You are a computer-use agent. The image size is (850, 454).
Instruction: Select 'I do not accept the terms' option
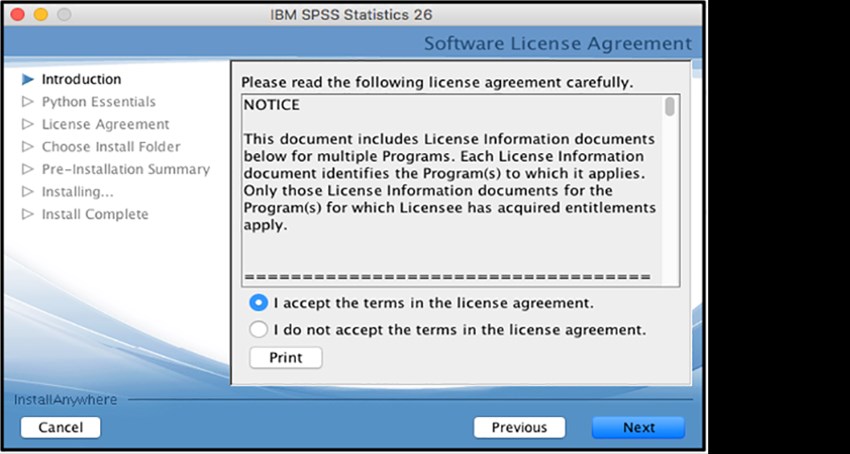pyautogui.click(x=259, y=329)
